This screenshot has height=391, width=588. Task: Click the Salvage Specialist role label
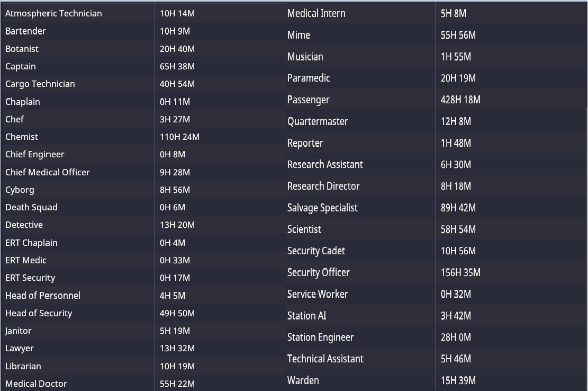pos(322,208)
